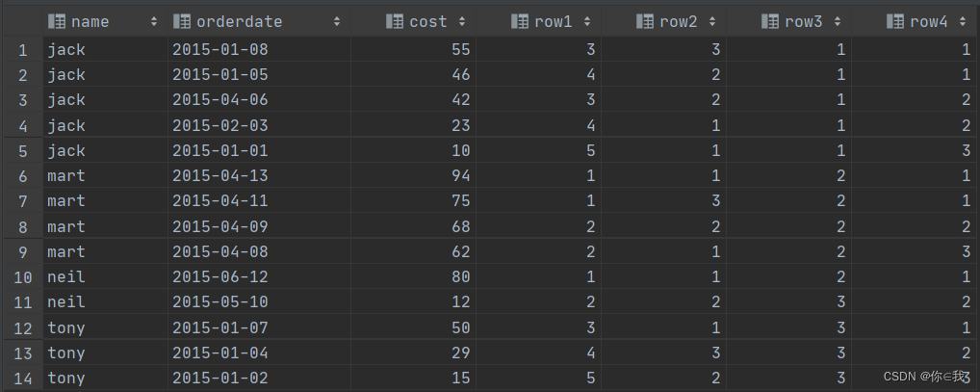Click the tony name cell in row 12
Viewport: 980px width, 392px height.
tap(105, 327)
